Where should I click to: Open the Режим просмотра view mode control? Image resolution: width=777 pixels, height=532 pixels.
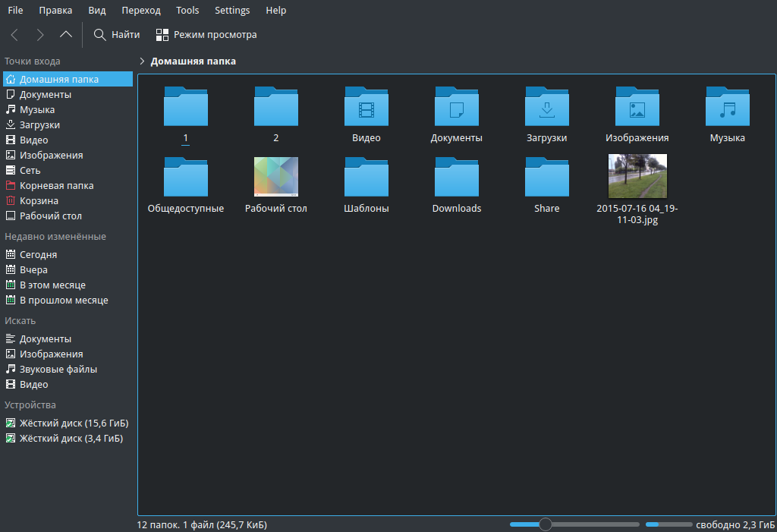(206, 35)
